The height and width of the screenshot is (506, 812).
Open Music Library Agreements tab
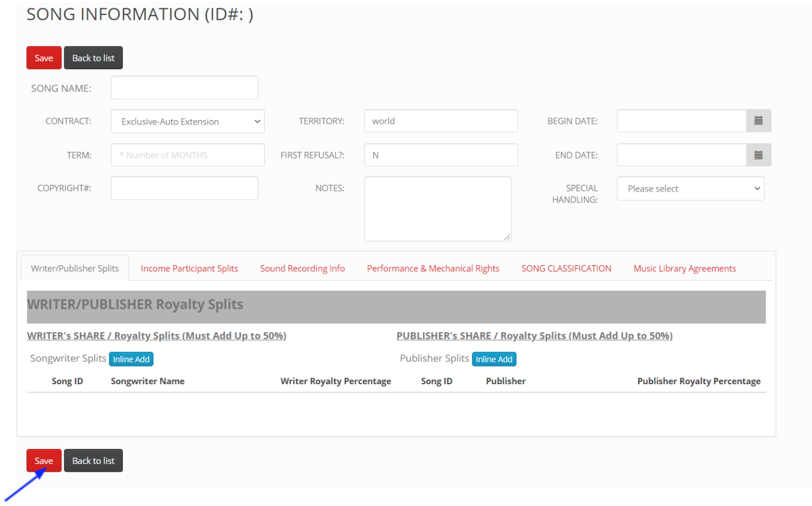coord(684,269)
